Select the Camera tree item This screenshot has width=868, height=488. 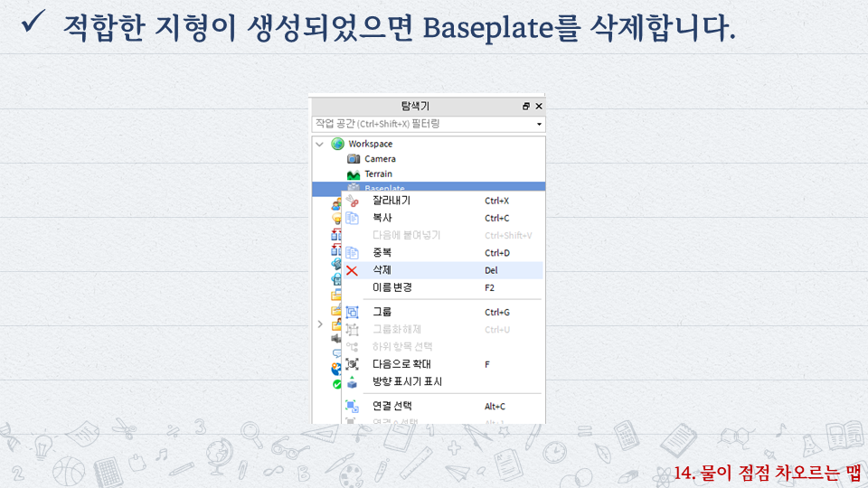[380, 159]
